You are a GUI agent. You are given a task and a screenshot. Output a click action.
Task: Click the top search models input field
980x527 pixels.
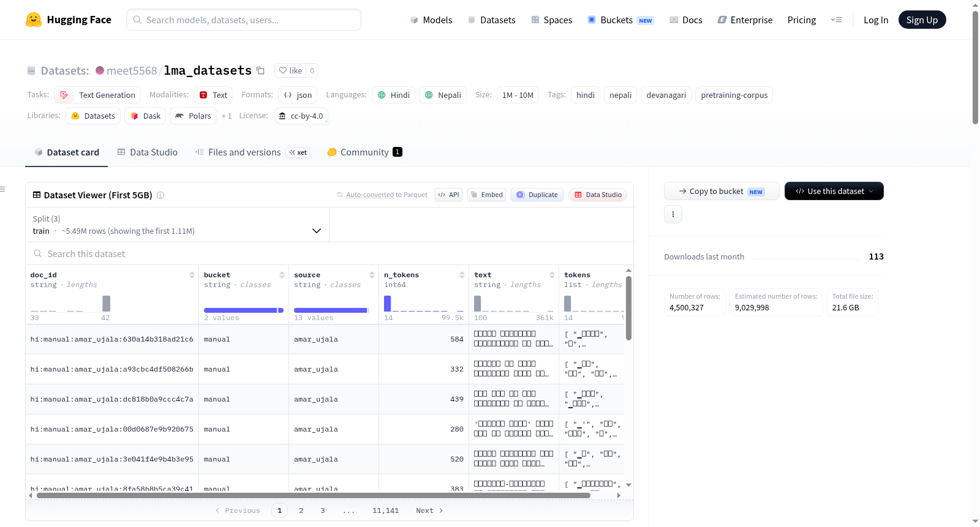244,20
